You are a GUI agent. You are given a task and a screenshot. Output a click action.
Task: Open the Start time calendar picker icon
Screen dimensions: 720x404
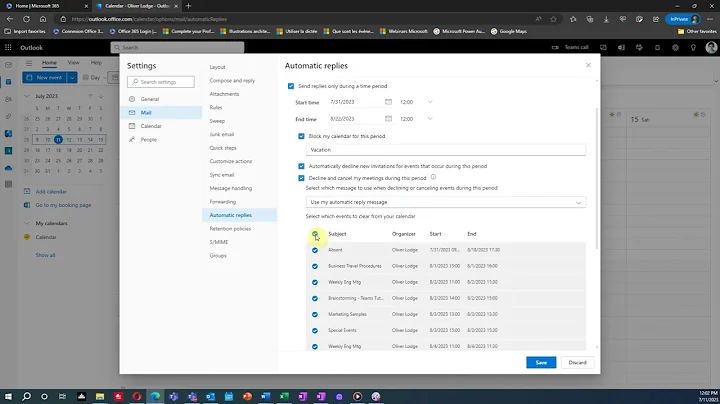[x=388, y=102]
